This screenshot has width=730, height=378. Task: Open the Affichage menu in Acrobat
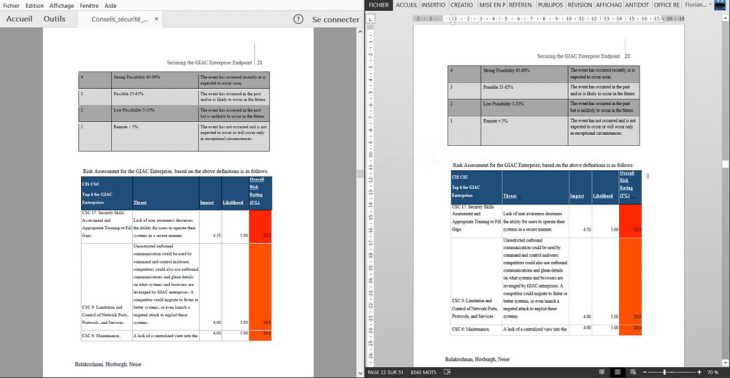61,6
